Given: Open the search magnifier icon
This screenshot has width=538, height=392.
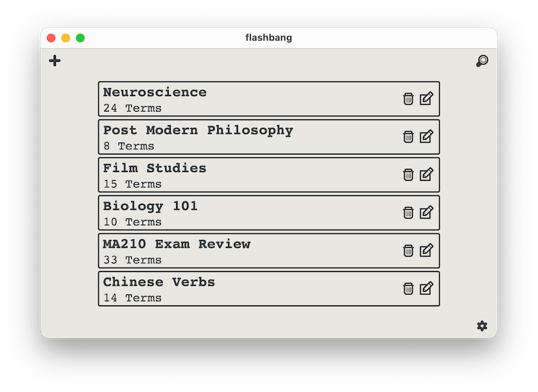Looking at the screenshot, I should (482, 61).
